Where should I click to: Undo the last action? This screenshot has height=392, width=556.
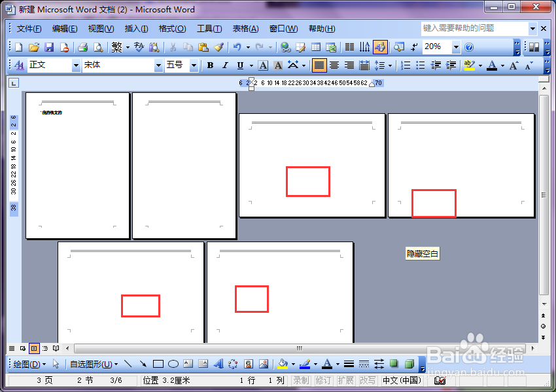[237, 47]
